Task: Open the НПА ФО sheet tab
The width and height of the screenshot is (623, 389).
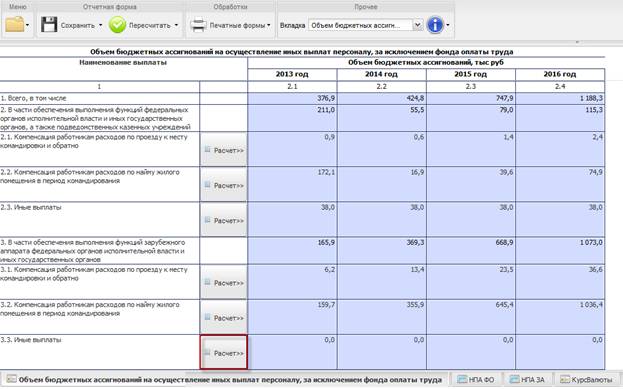Action: (x=475, y=379)
